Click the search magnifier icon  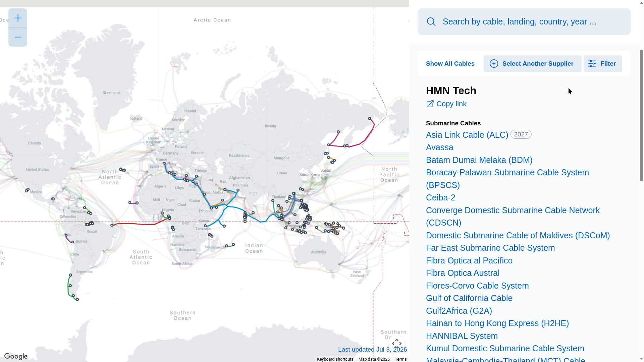431,22
